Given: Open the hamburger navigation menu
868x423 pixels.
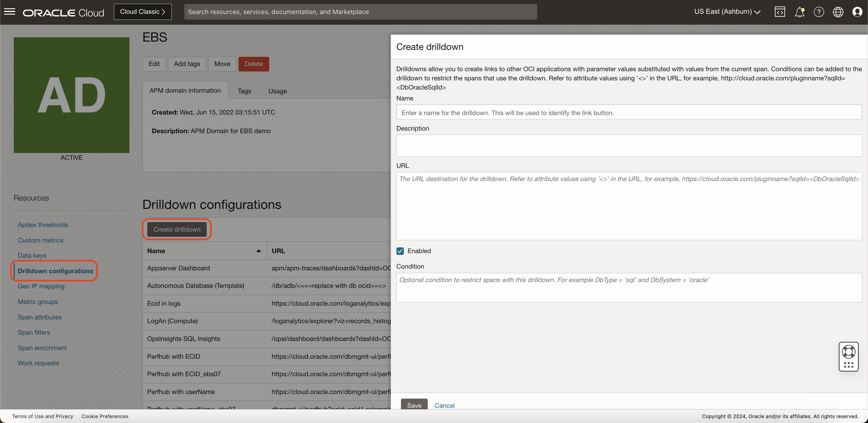Looking at the screenshot, I should coord(9,12).
